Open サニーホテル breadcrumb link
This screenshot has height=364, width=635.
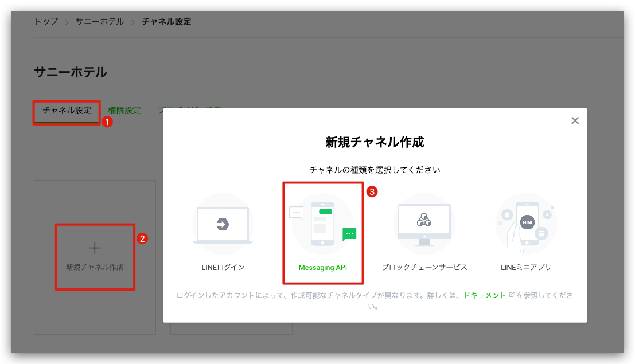[100, 21]
